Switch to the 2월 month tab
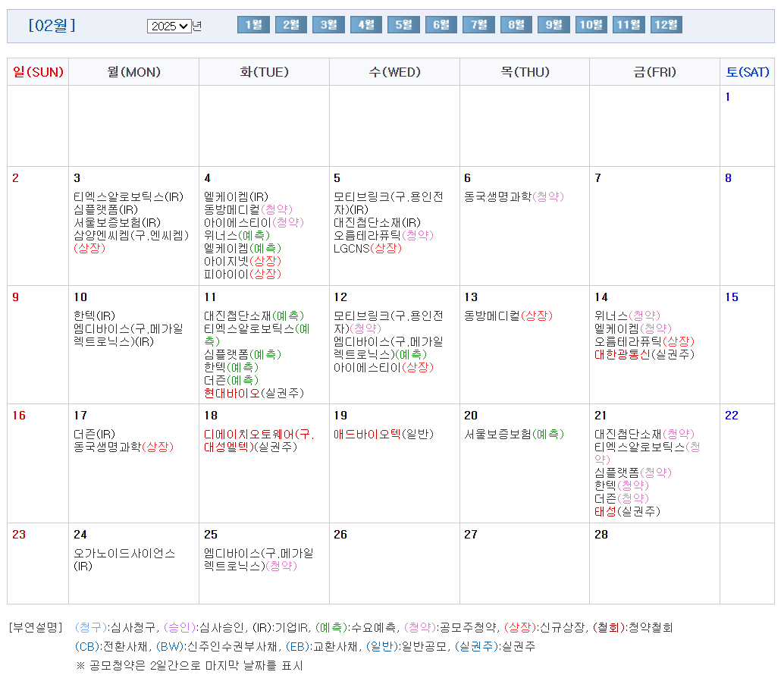This screenshot has width=784, height=675. [x=291, y=24]
